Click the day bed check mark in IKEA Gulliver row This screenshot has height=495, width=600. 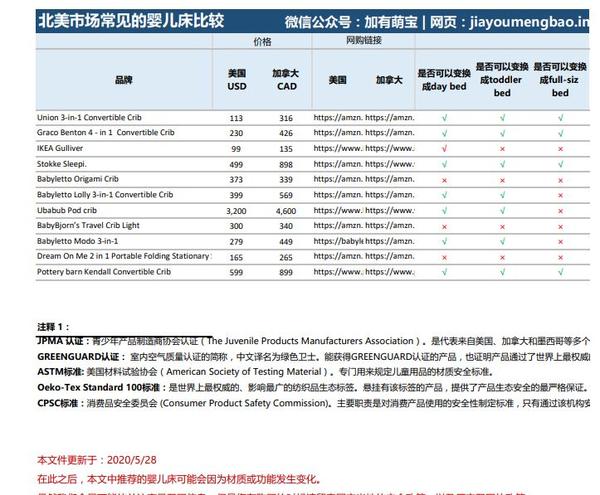point(444,149)
